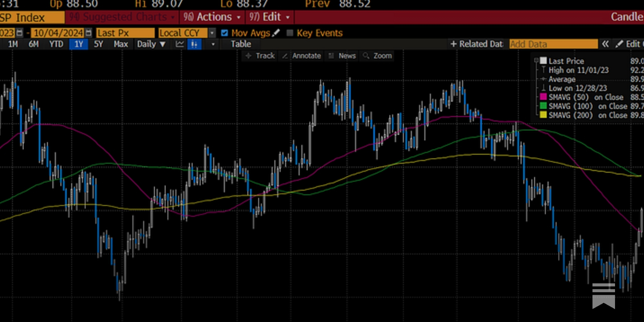Click the end date field 10/04/2024
The image size is (644, 322).
click(58, 33)
